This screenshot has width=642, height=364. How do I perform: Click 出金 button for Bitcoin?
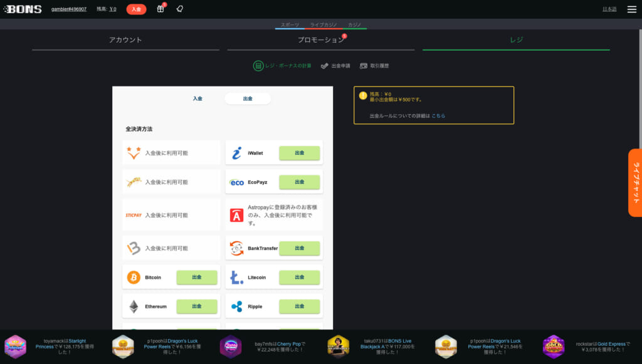(196, 278)
